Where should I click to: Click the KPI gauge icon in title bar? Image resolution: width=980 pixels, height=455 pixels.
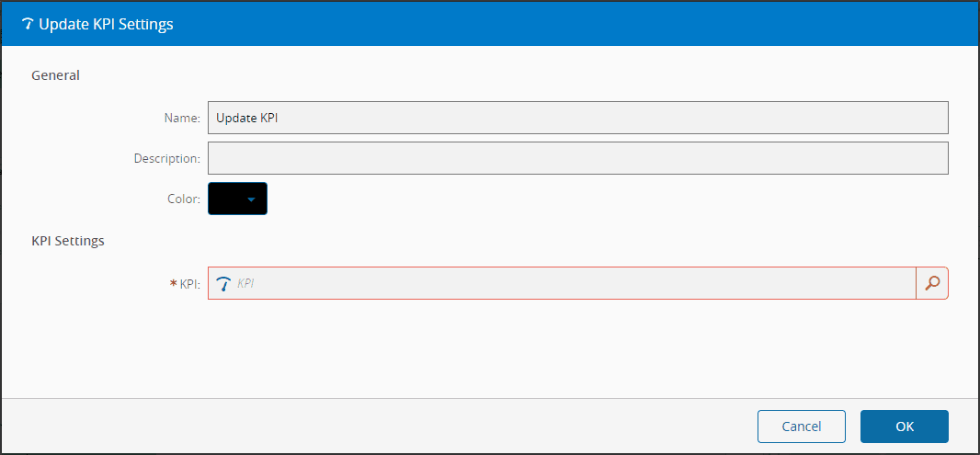(x=27, y=25)
